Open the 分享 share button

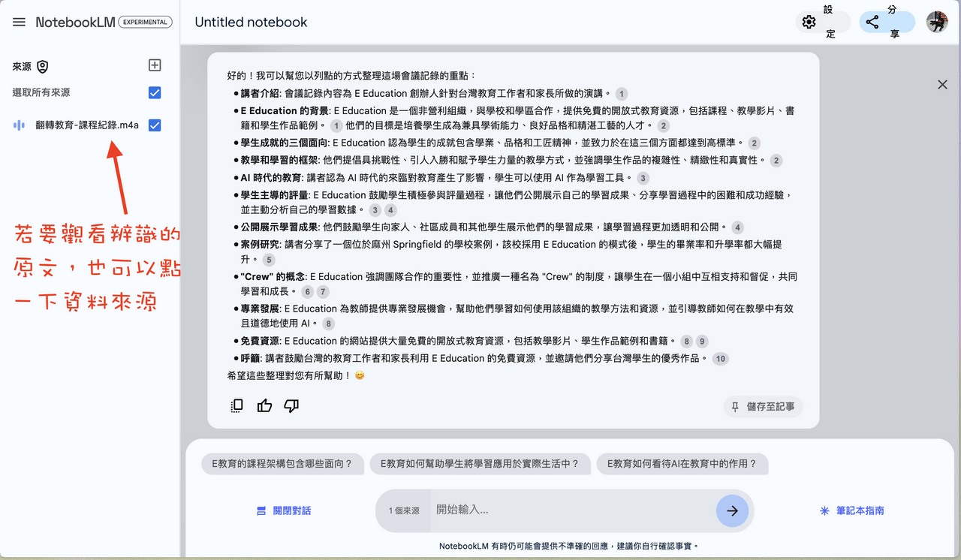(x=887, y=22)
